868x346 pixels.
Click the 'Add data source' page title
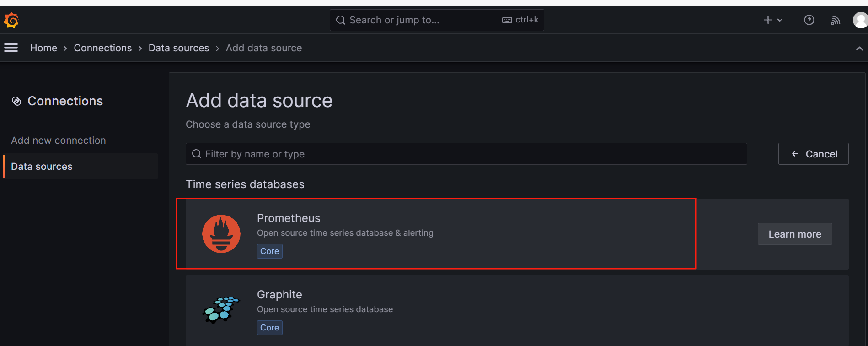[x=259, y=101]
